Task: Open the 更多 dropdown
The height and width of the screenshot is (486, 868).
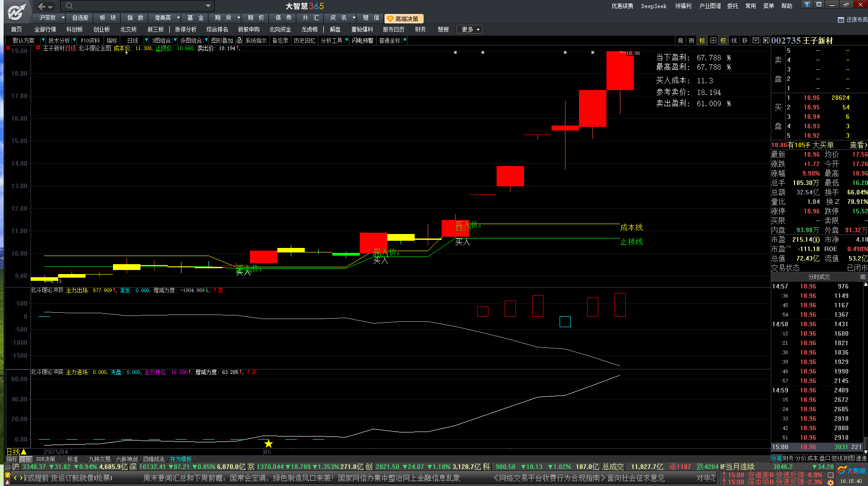Action: tap(470, 29)
